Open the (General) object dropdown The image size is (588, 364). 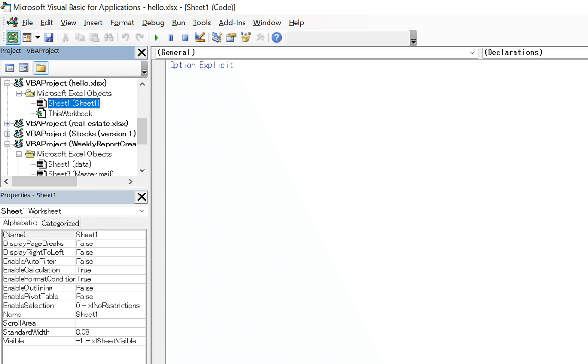(x=472, y=53)
